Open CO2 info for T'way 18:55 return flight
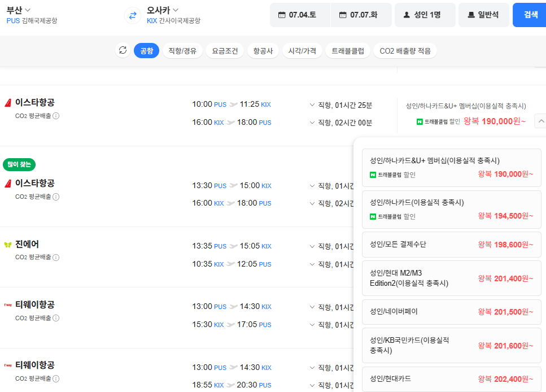 [56, 378]
